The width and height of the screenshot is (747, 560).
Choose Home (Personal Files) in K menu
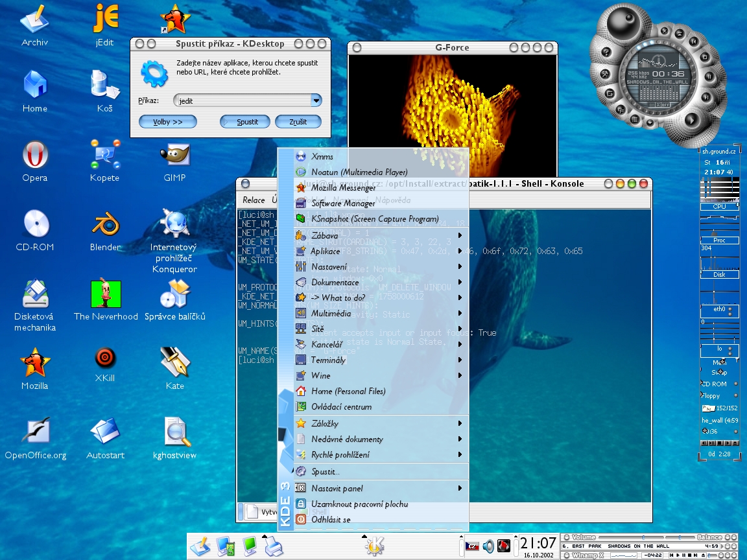[x=381, y=391]
